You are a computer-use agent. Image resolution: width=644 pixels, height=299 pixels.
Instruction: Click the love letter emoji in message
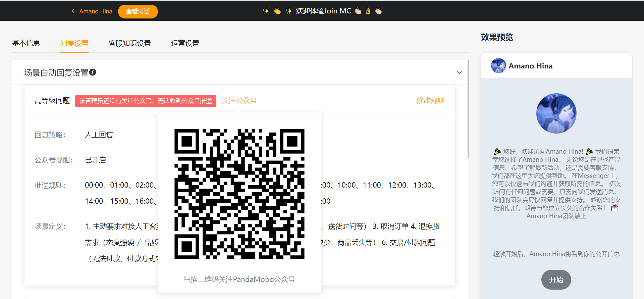tap(614, 208)
